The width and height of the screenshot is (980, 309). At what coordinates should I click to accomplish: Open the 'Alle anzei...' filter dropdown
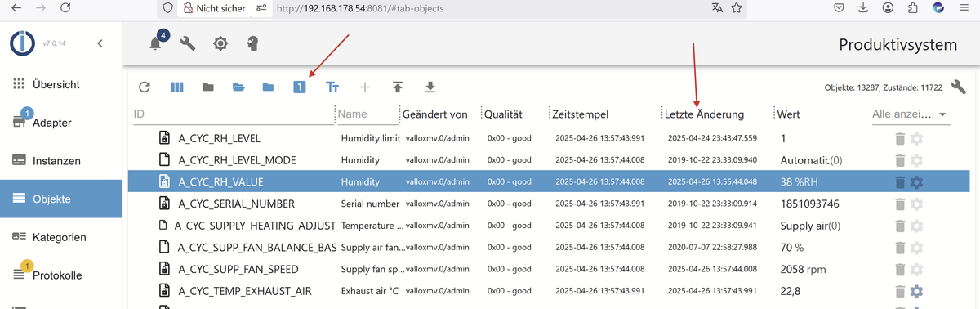click(x=910, y=114)
